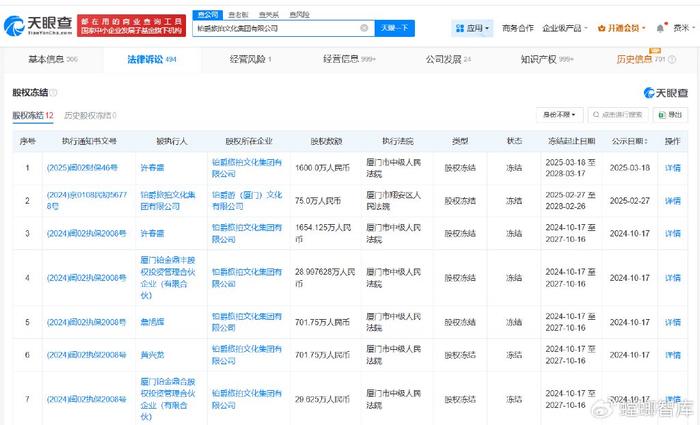Open 详情 for row 6

[x=673, y=355]
